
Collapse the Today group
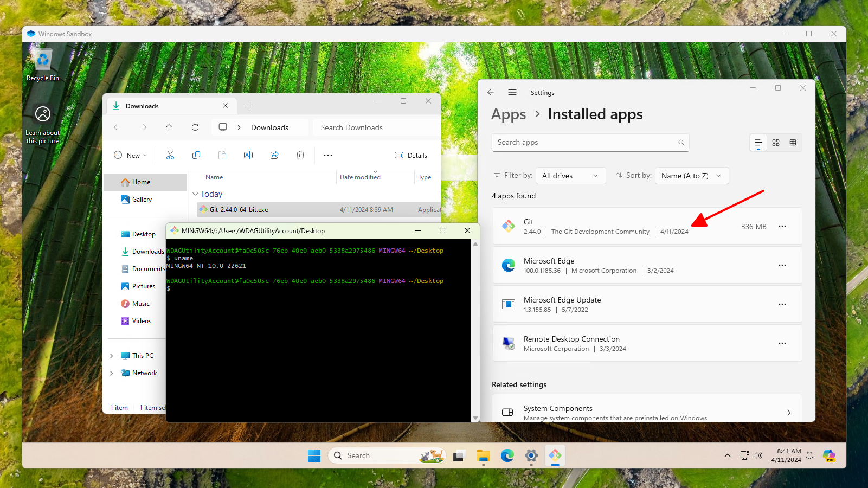click(196, 194)
